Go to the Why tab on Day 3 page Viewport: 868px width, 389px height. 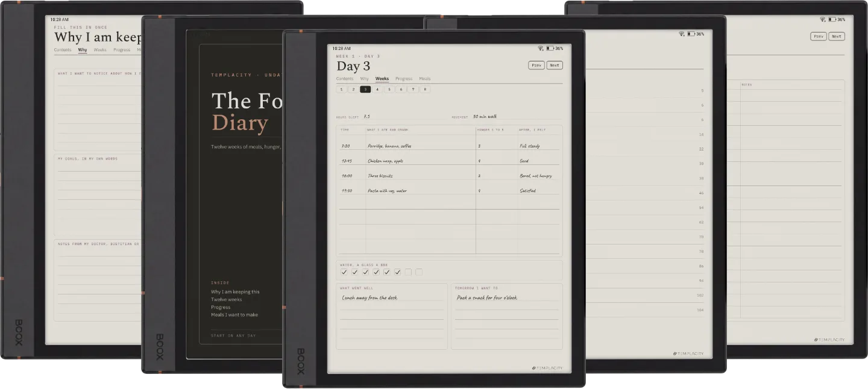pos(365,79)
